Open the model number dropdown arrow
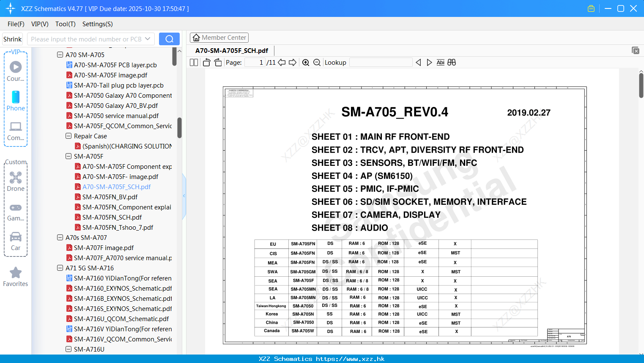Viewport: 644px width, 363px height. click(148, 39)
